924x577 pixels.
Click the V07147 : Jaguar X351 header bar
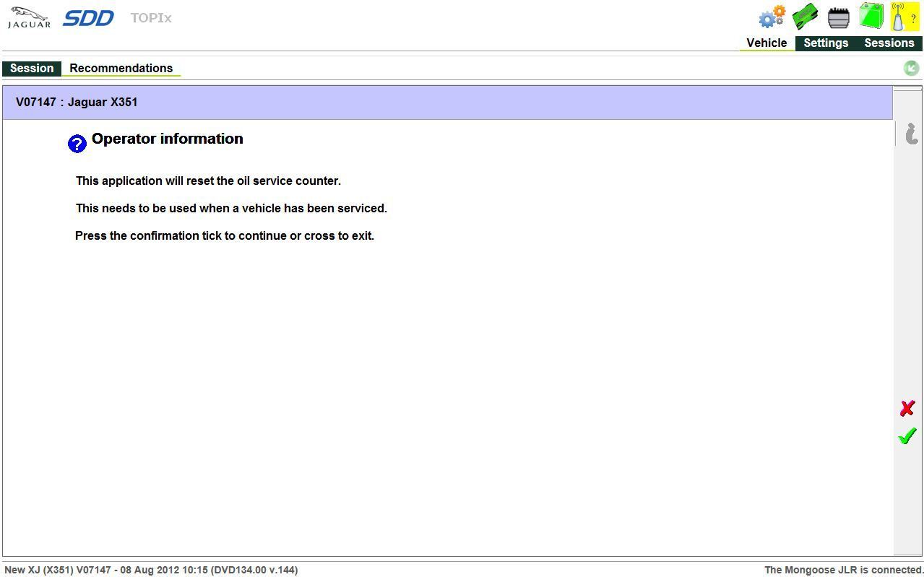pyautogui.click(x=447, y=103)
